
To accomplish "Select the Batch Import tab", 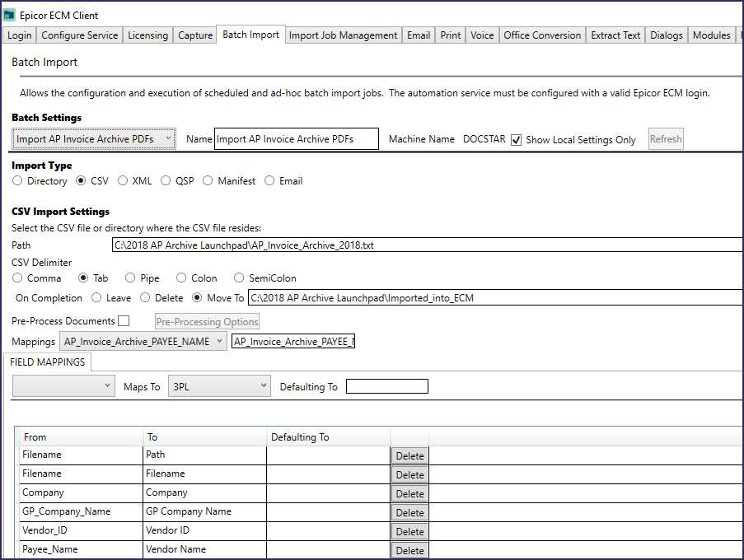I will pos(251,35).
